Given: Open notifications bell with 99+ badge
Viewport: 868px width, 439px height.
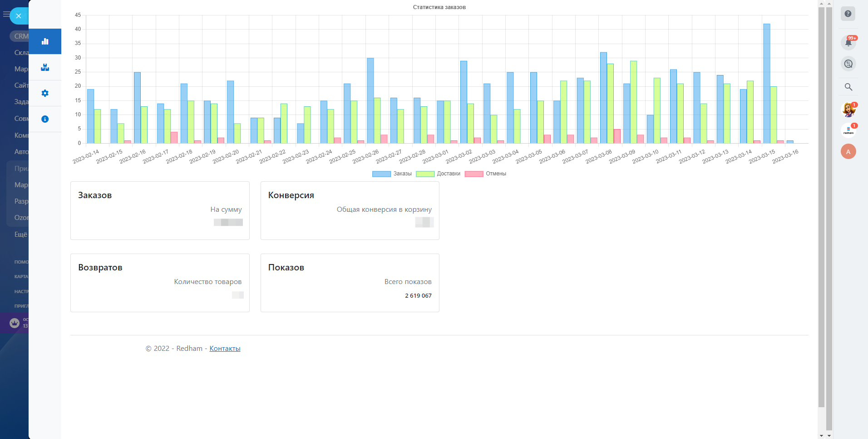Looking at the screenshot, I should click(848, 43).
